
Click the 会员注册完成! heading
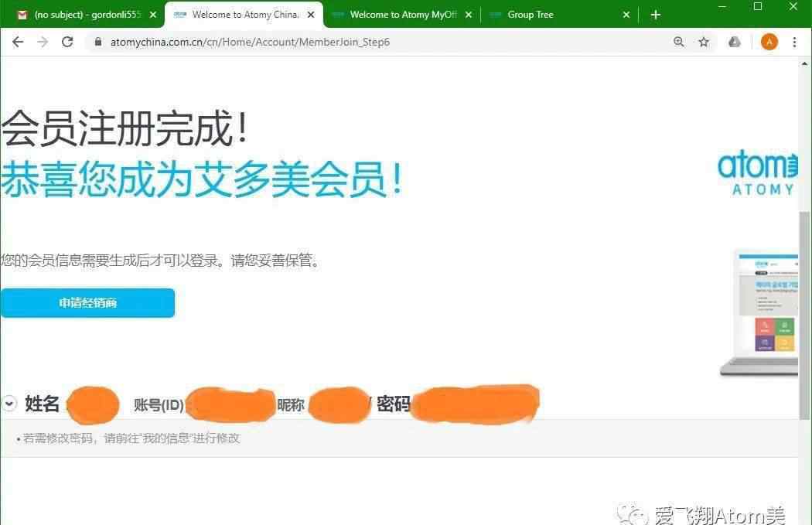[125, 128]
